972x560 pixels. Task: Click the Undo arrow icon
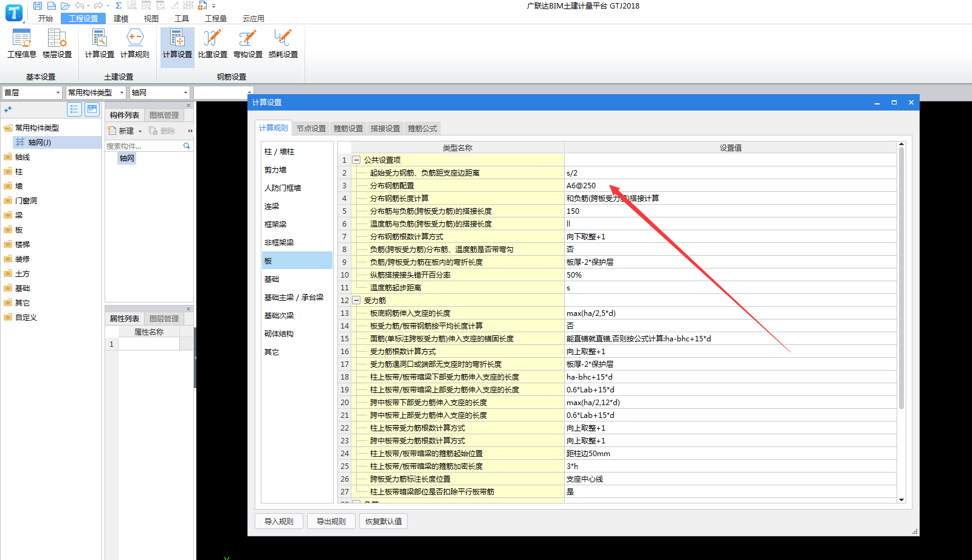pyautogui.click(x=80, y=5)
